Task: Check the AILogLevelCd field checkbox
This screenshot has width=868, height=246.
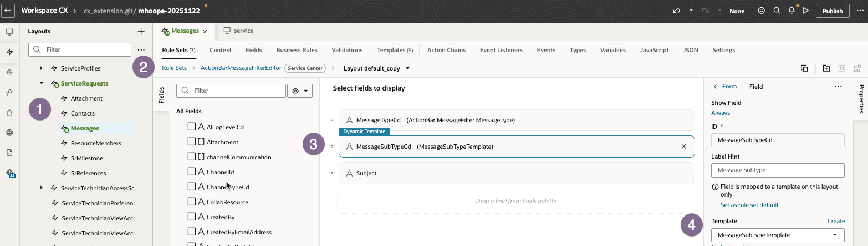Action: [x=192, y=127]
